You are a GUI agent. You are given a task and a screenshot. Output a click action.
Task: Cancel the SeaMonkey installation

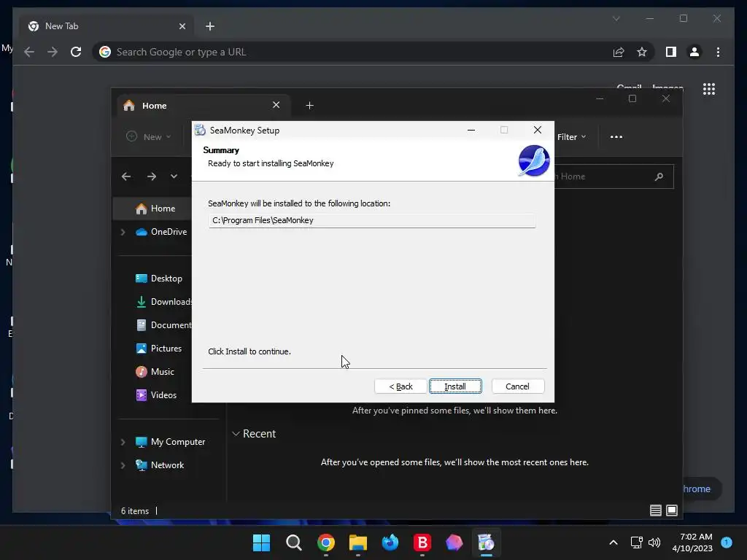pos(517,386)
